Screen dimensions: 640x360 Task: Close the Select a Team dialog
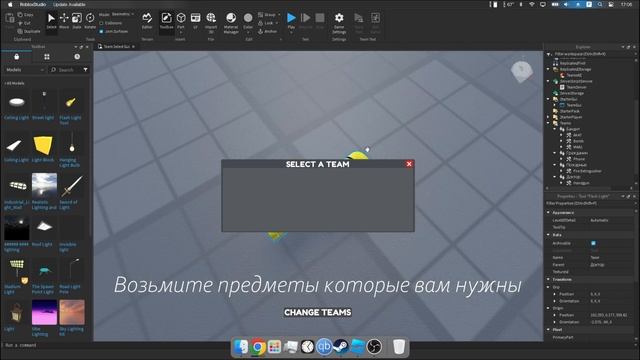pos(409,164)
